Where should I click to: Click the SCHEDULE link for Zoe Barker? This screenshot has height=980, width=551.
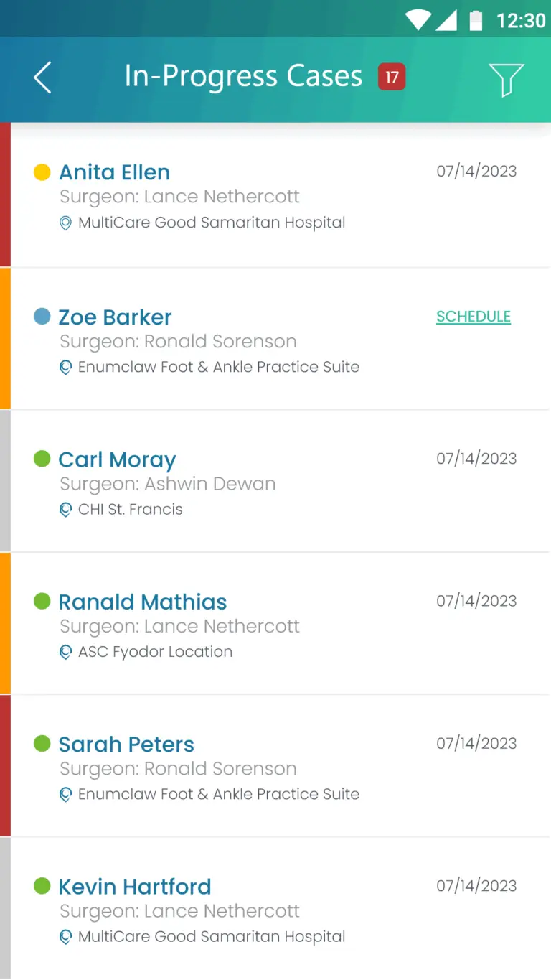(474, 317)
